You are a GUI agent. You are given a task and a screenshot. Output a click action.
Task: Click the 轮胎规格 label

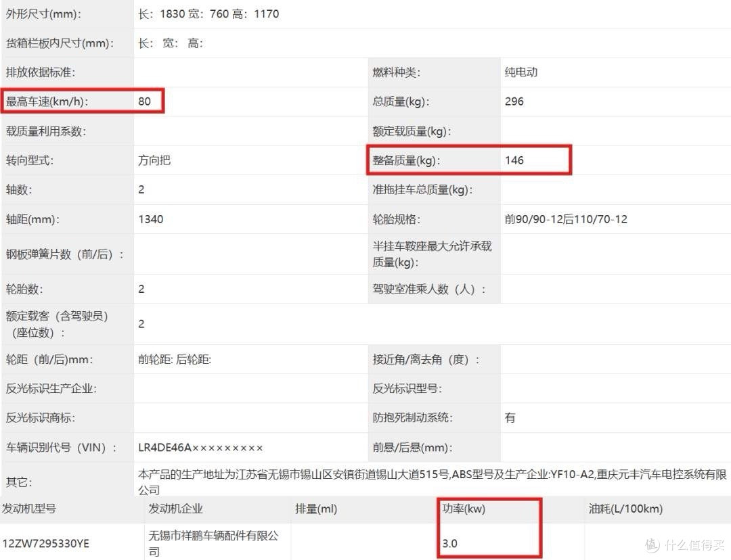(x=396, y=219)
